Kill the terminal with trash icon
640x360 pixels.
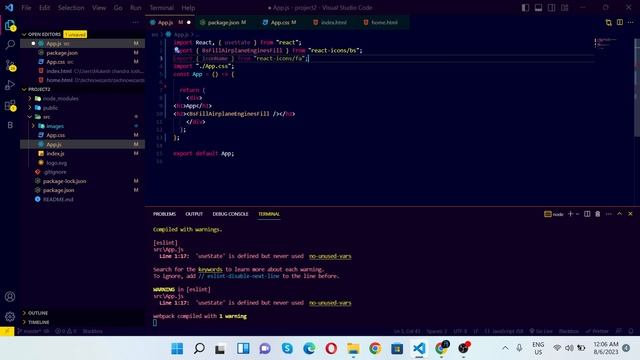(598, 214)
